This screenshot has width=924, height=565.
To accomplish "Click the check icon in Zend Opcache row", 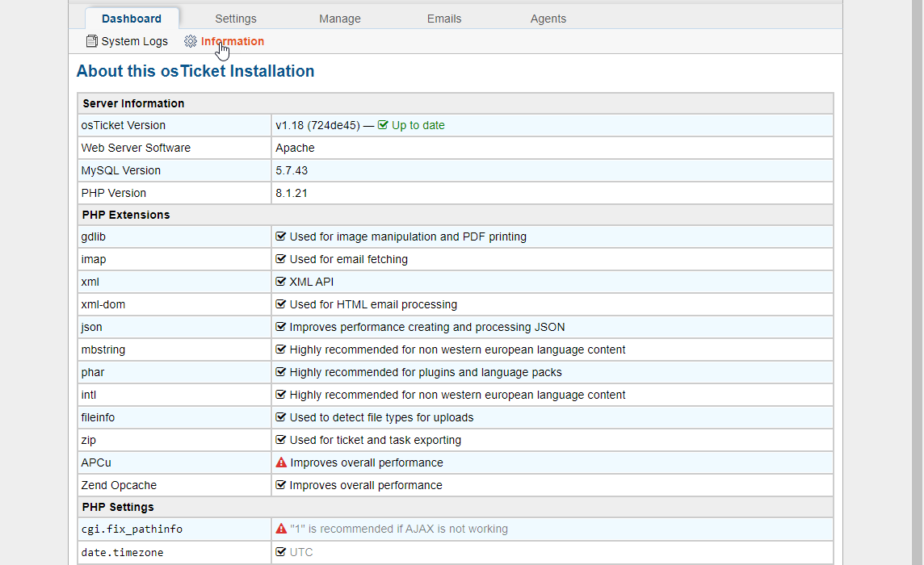I will [281, 485].
